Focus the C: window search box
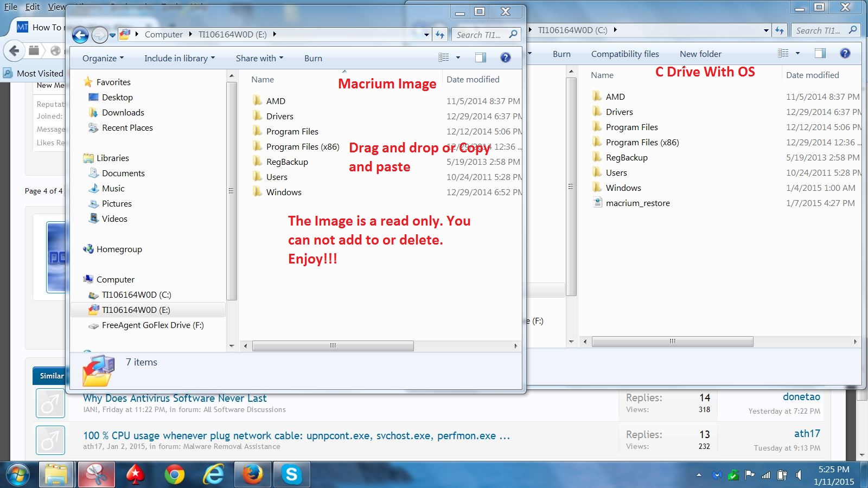868x488 pixels. point(825,30)
